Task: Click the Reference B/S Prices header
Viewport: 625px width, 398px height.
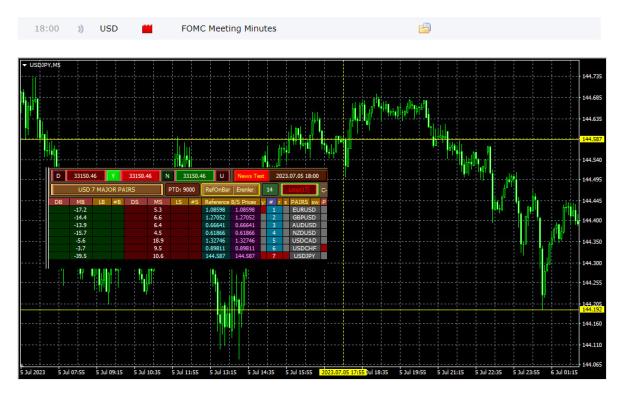Action: point(231,202)
